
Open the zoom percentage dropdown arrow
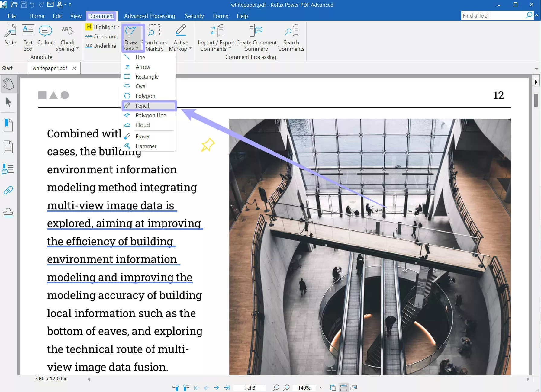point(320,387)
